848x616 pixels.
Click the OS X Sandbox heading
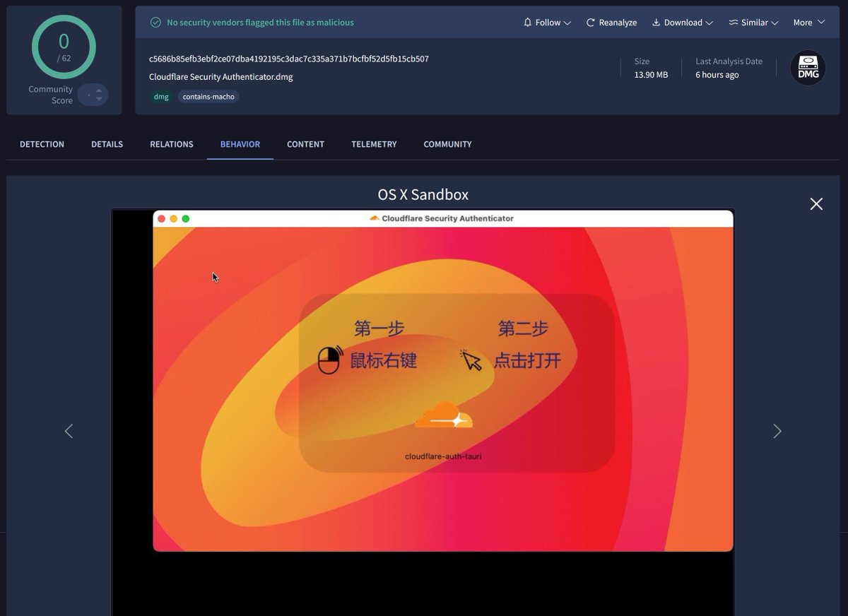pos(423,194)
